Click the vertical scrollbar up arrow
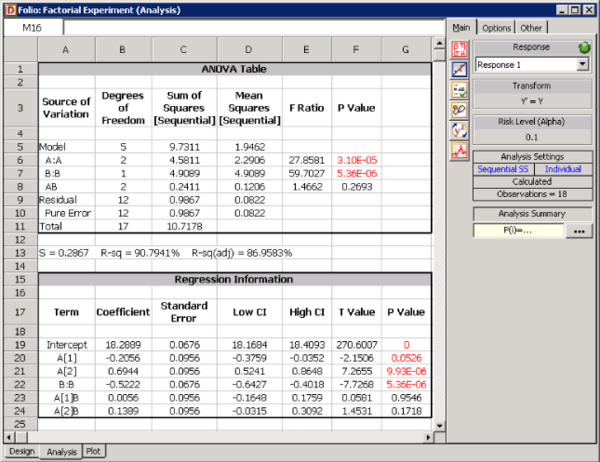The image size is (600, 462). tap(439, 43)
